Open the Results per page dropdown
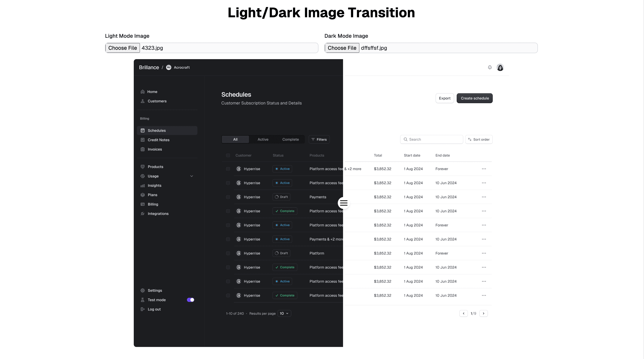The image size is (644, 359). coord(284,314)
